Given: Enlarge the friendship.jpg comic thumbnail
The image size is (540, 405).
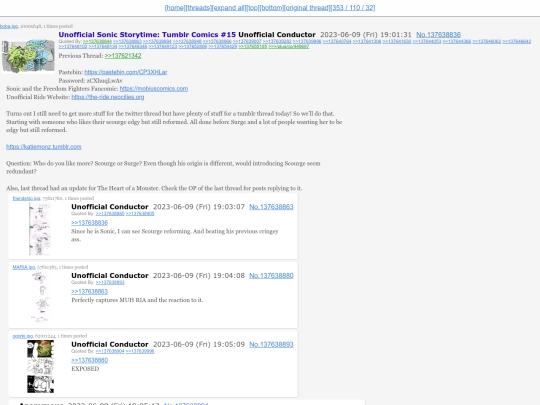Looking at the screenshot, I should (40, 229).
